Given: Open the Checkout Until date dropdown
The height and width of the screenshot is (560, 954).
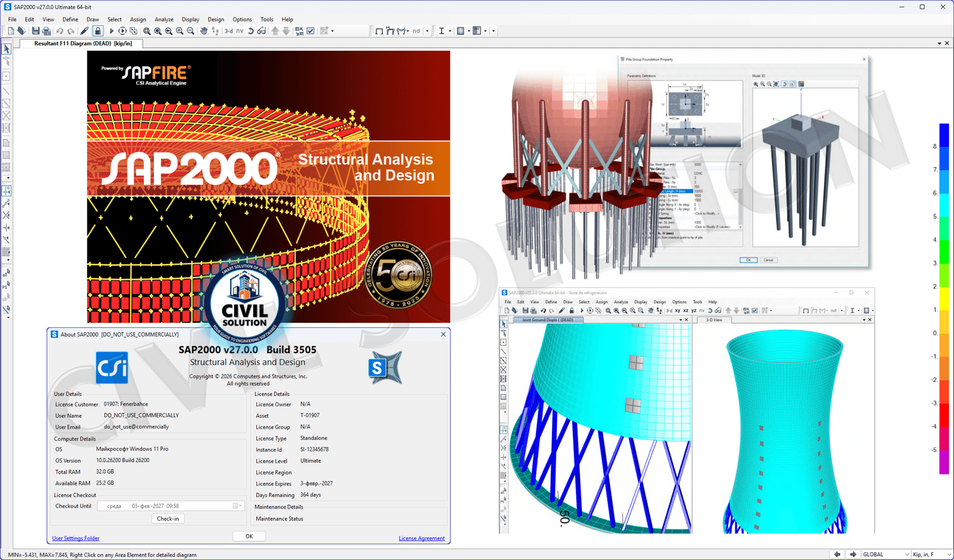Looking at the screenshot, I should coord(237,506).
